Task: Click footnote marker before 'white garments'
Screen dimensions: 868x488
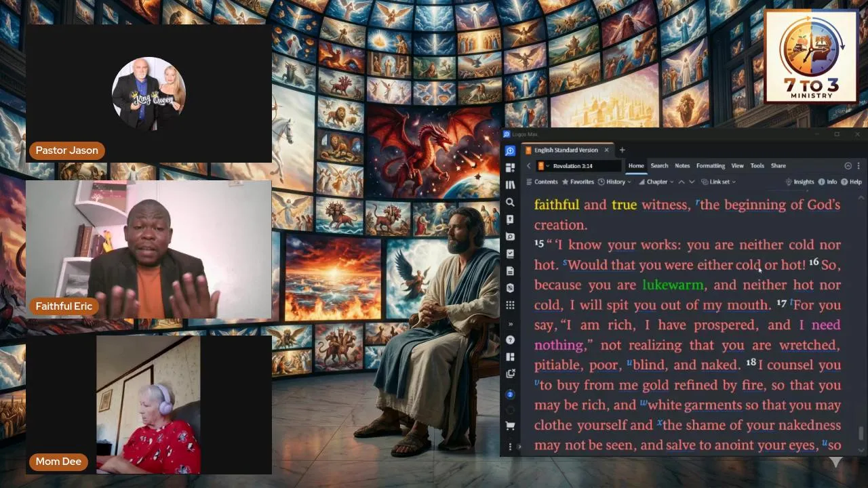Action: (x=643, y=403)
